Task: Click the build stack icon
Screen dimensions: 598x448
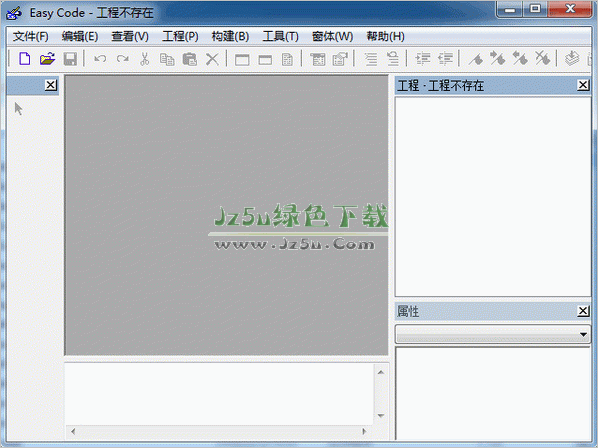Action: pyautogui.click(x=572, y=59)
